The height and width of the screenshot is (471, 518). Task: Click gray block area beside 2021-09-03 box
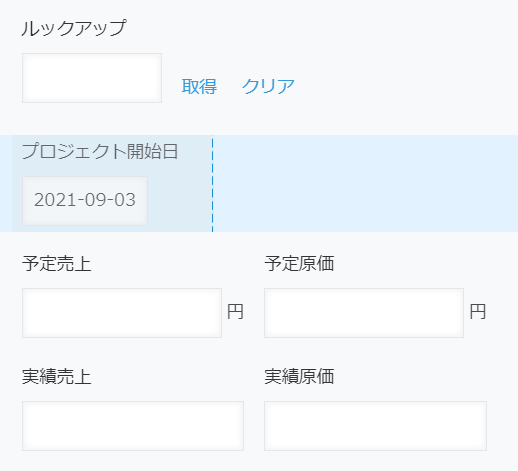tap(180, 201)
